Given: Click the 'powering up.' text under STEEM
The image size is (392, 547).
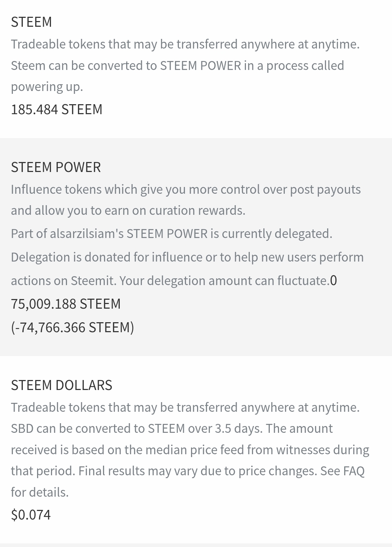Looking at the screenshot, I should coord(47,87).
